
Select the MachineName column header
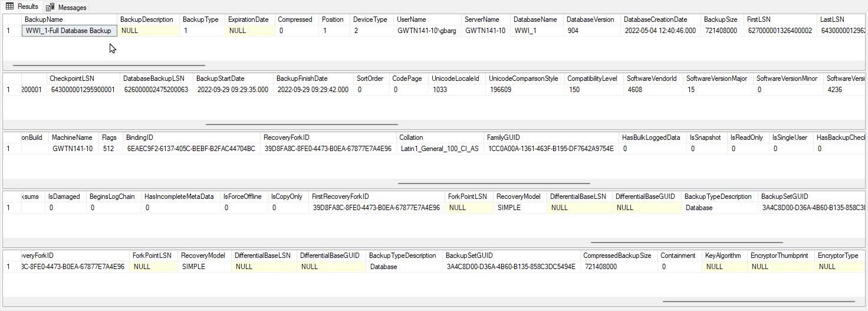point(72,138)
